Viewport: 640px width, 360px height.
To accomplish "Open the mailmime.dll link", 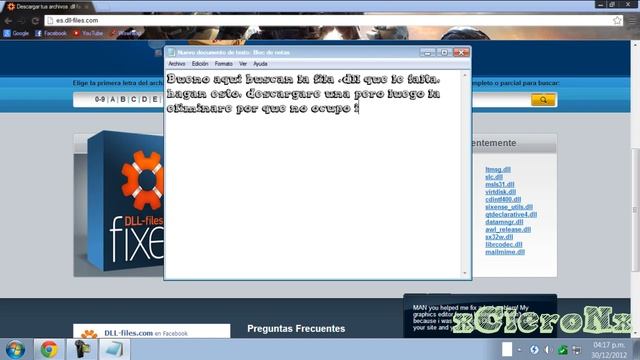I will point(505,252).
